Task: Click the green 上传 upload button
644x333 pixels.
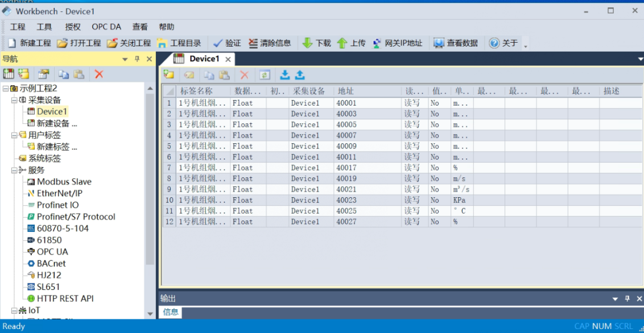Action: [x=351, y=43]
